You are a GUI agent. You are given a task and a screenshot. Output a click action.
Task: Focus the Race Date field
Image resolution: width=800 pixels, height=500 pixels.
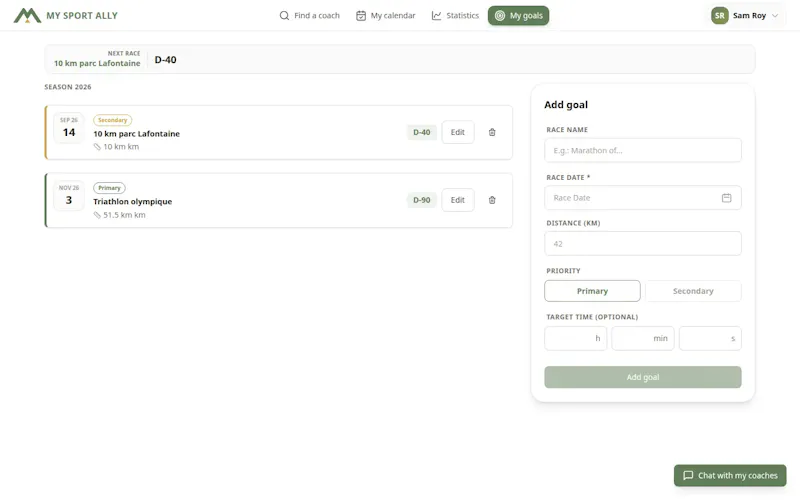(643, 198)
